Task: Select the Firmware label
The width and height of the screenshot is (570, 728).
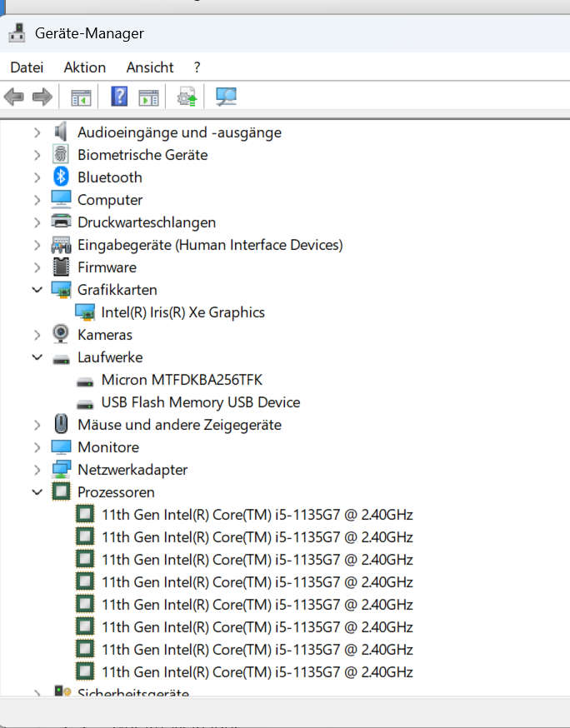Action: tap(107, 267)
